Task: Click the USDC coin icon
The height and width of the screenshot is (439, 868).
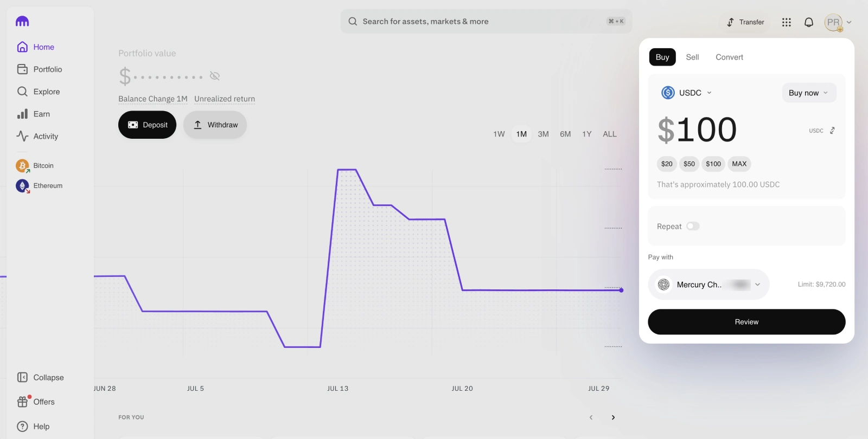Action: click(668, 93)
